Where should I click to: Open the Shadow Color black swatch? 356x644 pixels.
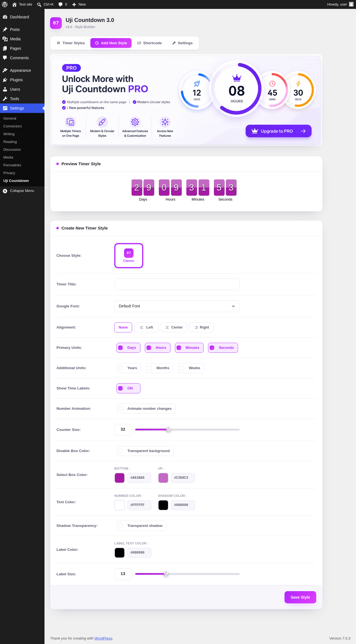(163, 505)
